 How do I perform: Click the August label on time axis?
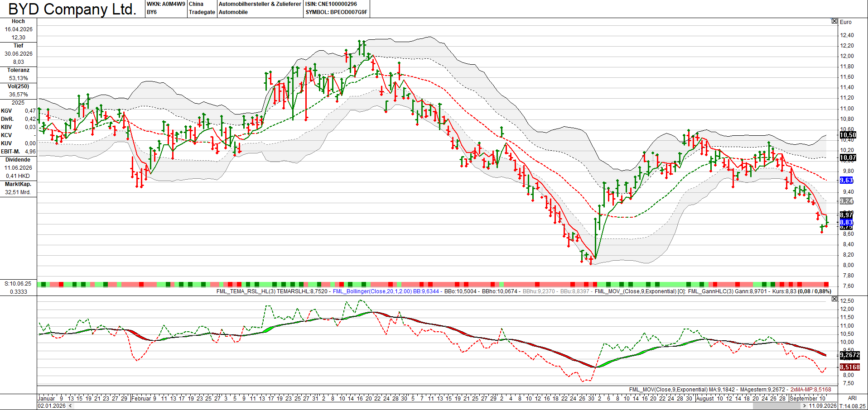[705, 399]
